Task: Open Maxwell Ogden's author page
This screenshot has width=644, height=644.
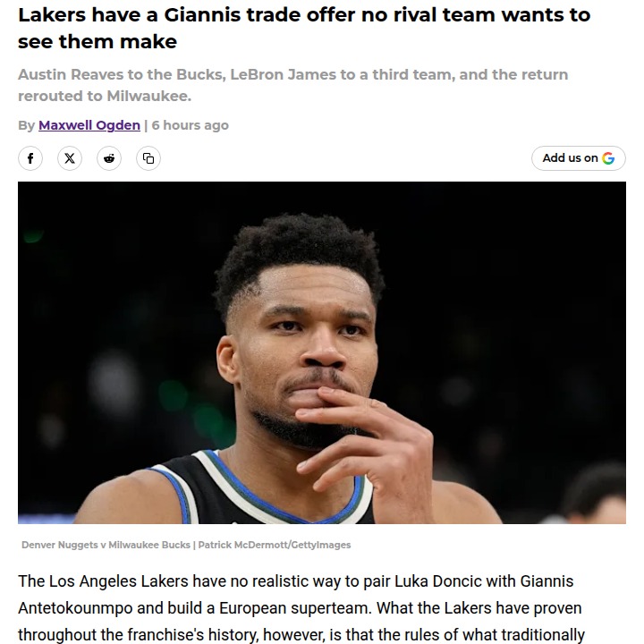Action: click(x=89, y=125)
